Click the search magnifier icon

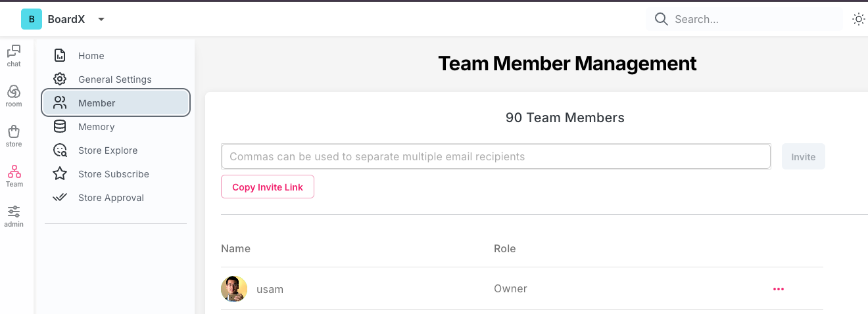(662, 19)
